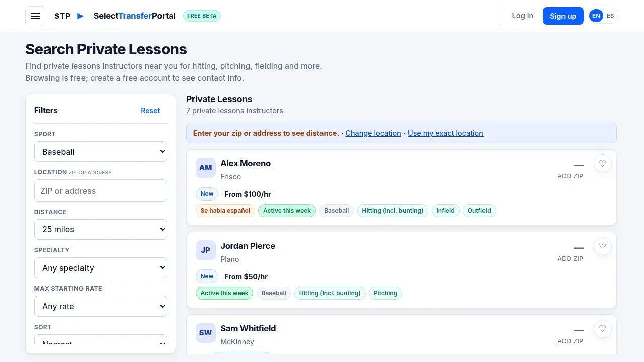
Task: Click the SelectTransferPortal home link
Action: click(x=134, y=16)
